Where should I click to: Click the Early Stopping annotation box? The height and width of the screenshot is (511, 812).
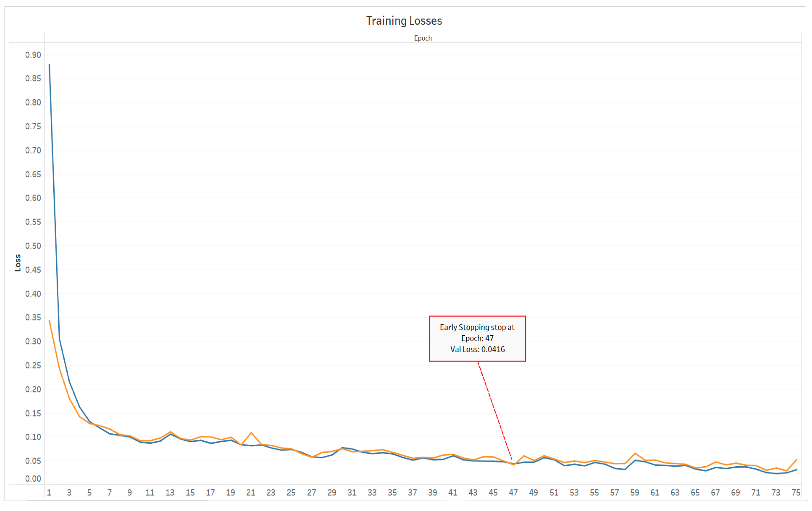(x=477, y=338)
